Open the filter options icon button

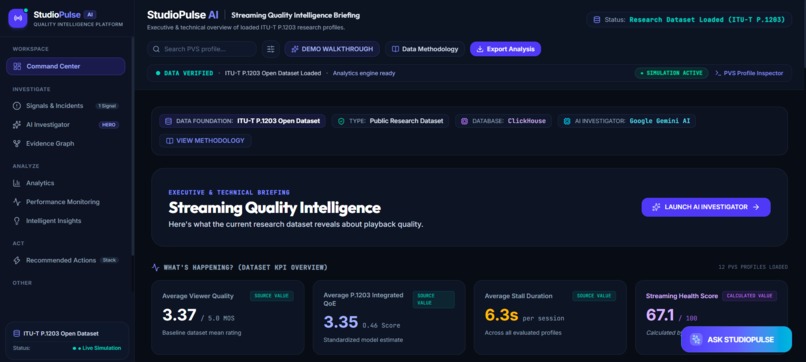(271, 49)
